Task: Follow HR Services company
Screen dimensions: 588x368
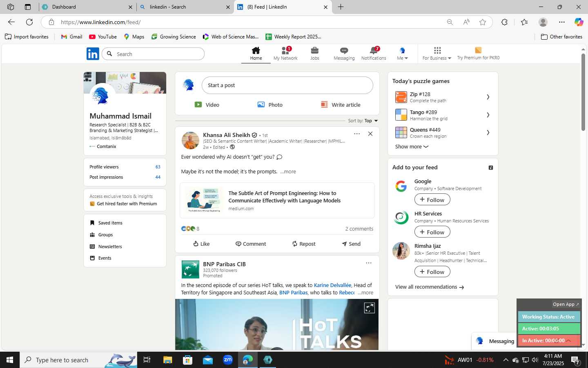Action: click(432, 232)
